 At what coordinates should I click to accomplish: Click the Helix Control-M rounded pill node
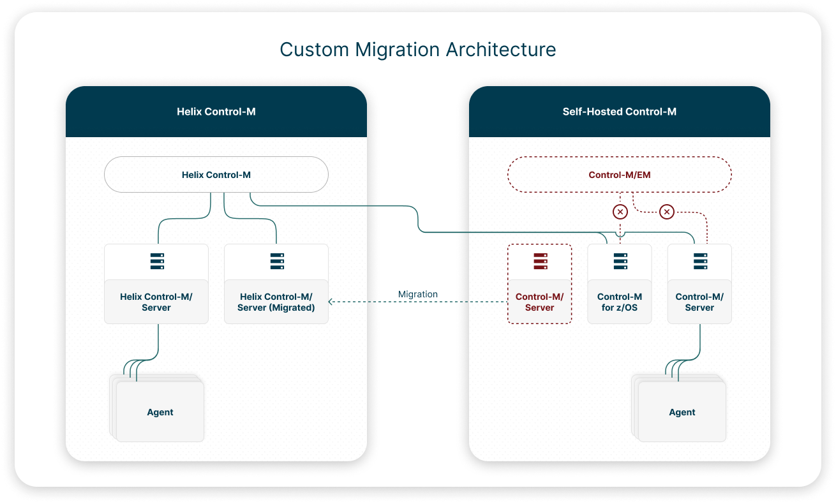point(216,175)
